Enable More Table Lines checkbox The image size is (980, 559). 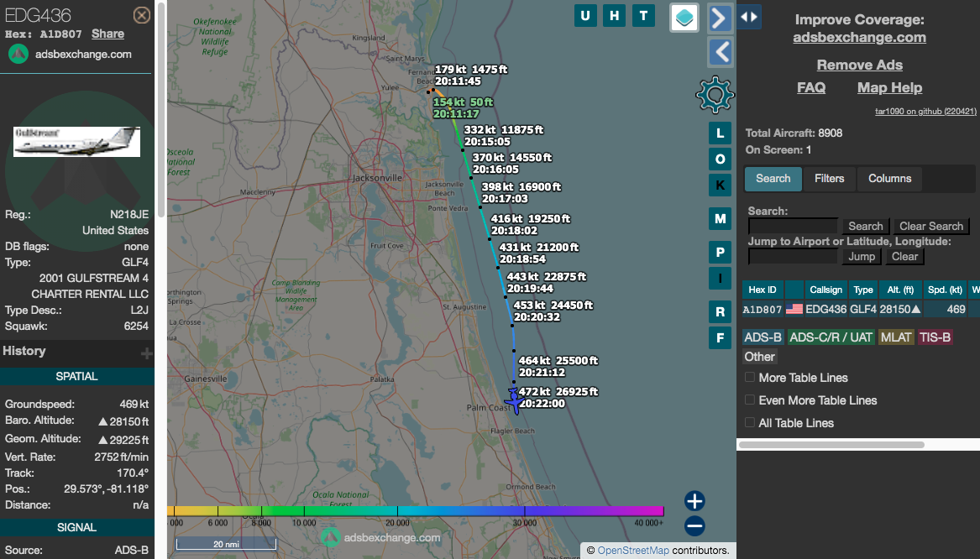749,377
